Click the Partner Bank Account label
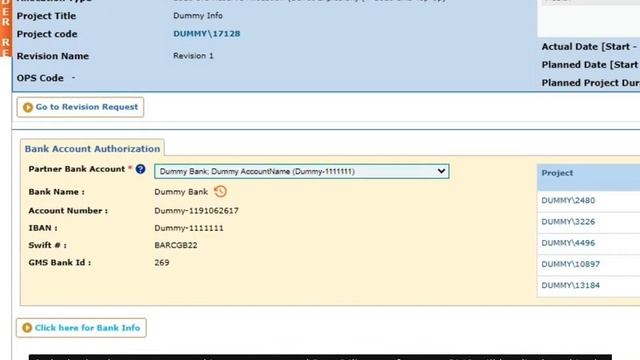The height and width of the screenshot is (360, 640). [x=77, y=169]
